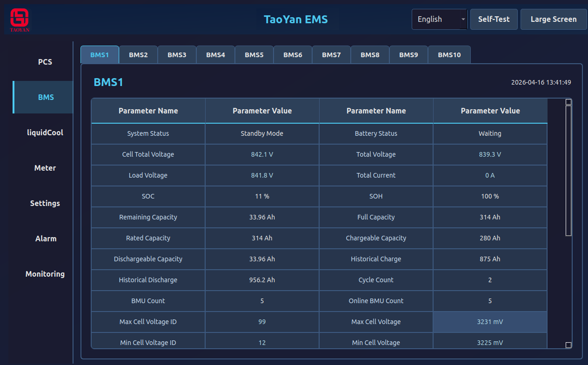Open the Monitoring section
The height and width of the screenshot is (365, 588).
point(45,274)
